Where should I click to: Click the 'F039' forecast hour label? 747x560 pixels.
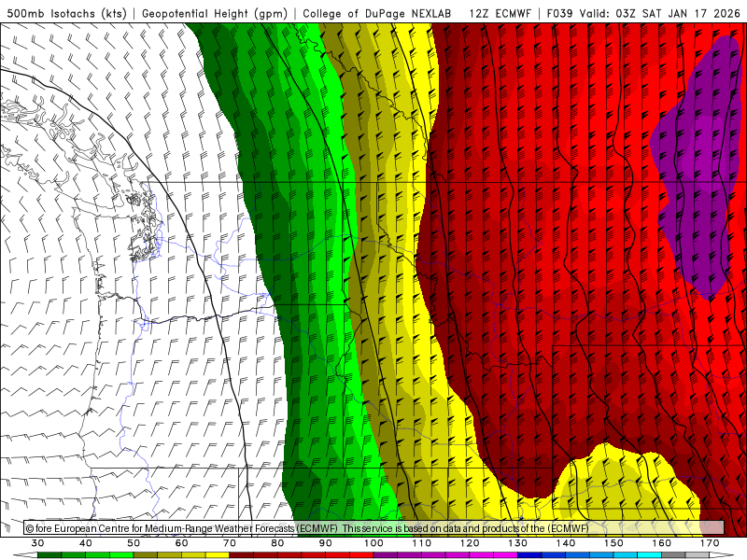pos(560,13)
